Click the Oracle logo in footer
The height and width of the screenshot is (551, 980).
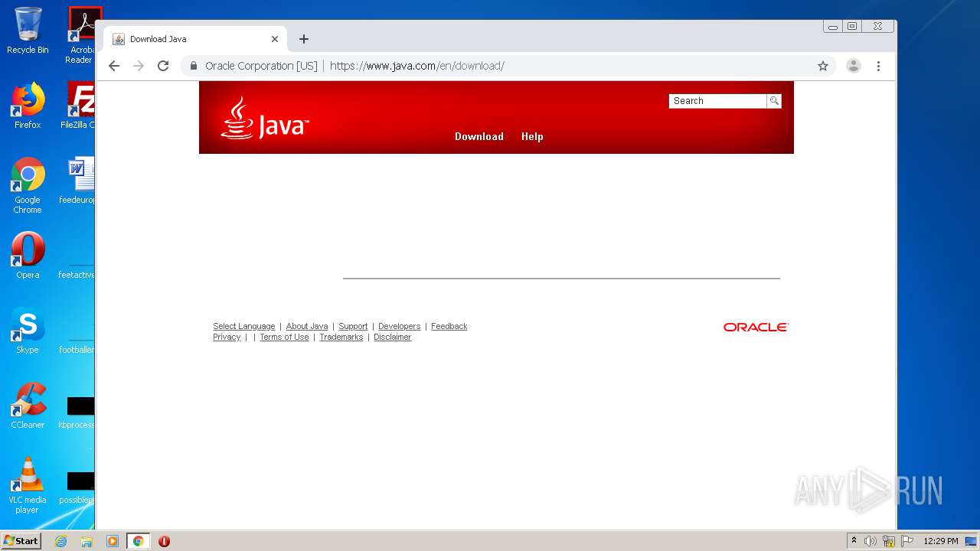[756, 327]
